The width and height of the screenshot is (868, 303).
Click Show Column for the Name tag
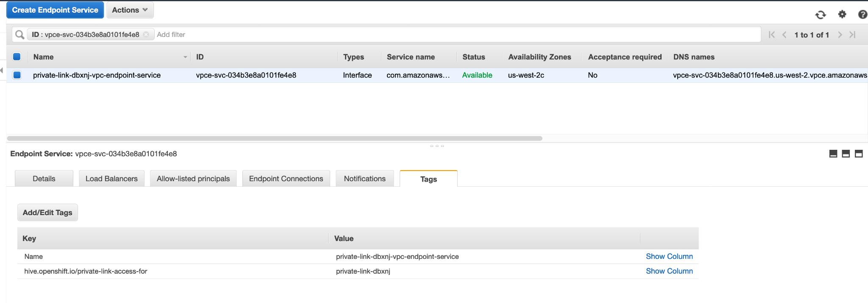tap(669, 256)
